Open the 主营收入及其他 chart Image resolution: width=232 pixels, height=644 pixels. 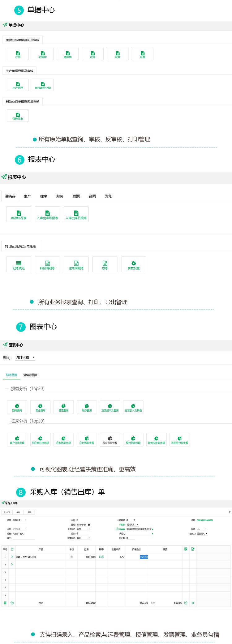133,407
